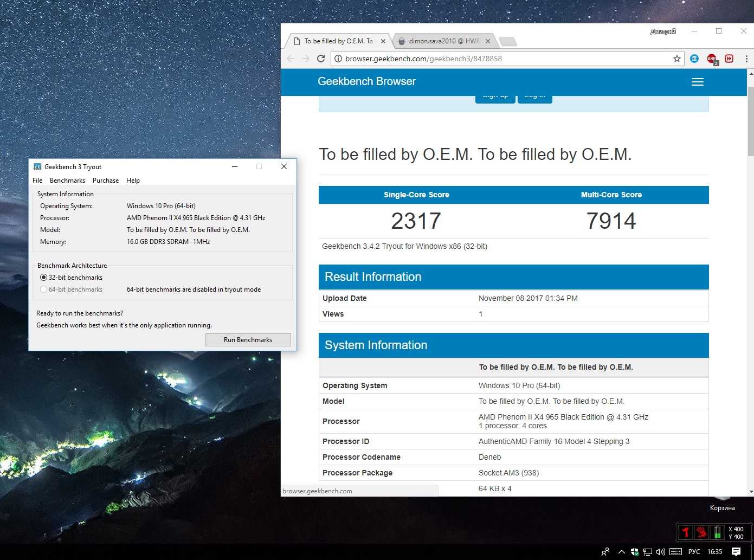Image resolution: width=754 pixels, height=560 pixels.
Task: Click 'AuthenticAMD Family 16 Model 4 Stepping 3'
Action: click(x=554, y=441)
